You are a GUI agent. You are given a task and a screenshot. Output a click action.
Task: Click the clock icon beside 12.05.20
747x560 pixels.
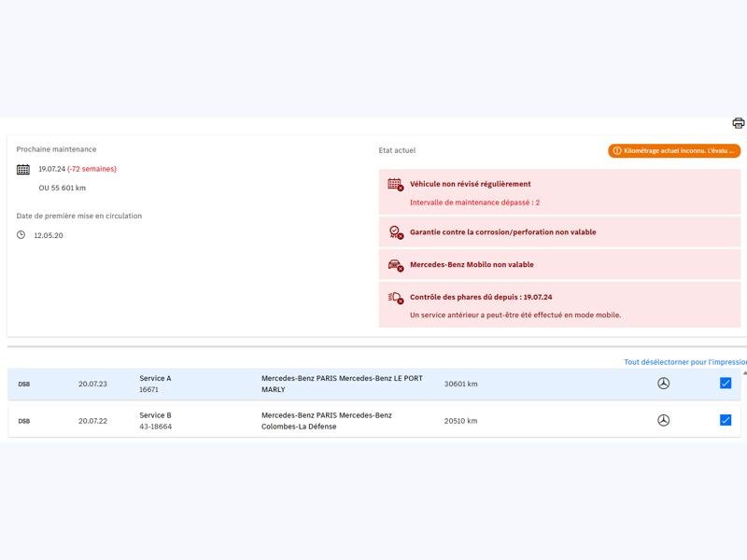tap(21, 235)
